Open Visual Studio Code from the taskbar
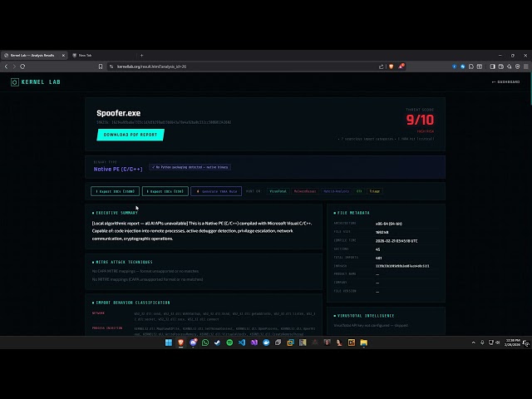532x399 pixels. (x=242, y=342)
